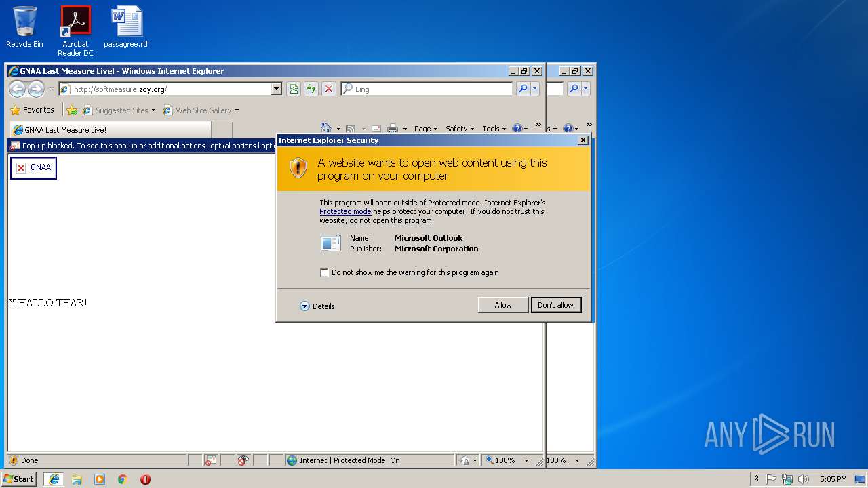Click the Internet Explorer taskbar icon
Viewport: 868px width, 488px height.
(x=54, y=479)
